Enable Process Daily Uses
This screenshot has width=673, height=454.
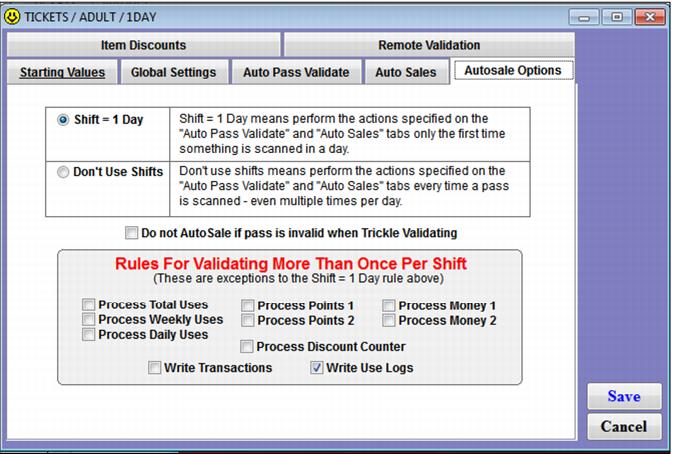pyautogui.click(x=88, y=335)
